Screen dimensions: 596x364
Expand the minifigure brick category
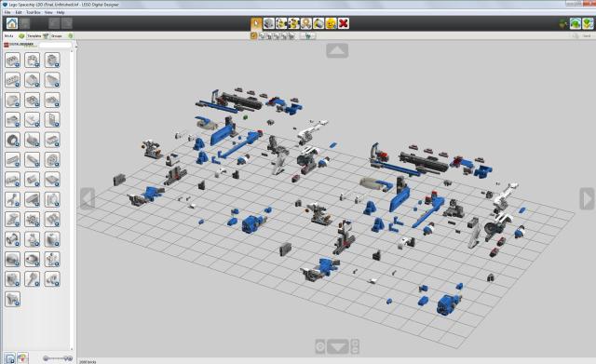[x=52, y=259]
